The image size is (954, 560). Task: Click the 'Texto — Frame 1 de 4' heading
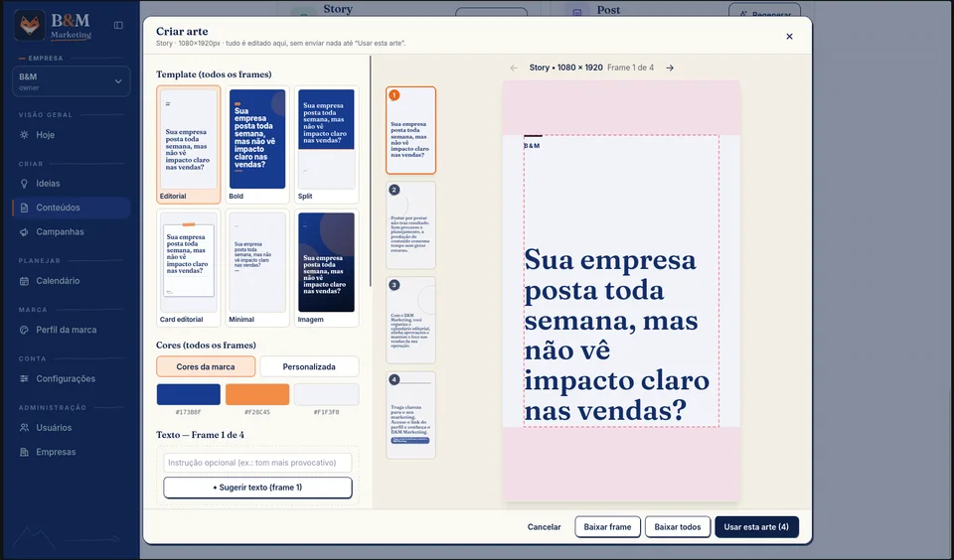(200, 435)
